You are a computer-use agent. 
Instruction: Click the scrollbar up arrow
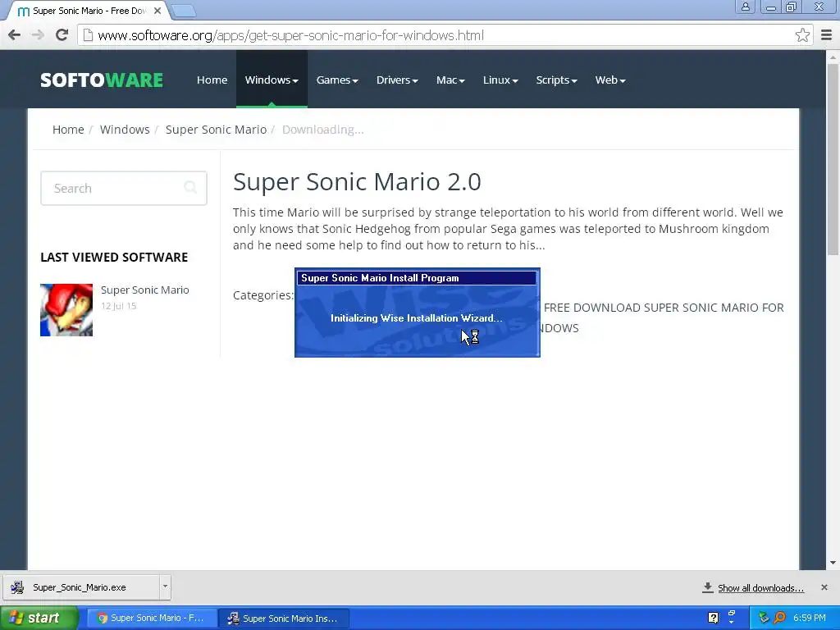833,57
